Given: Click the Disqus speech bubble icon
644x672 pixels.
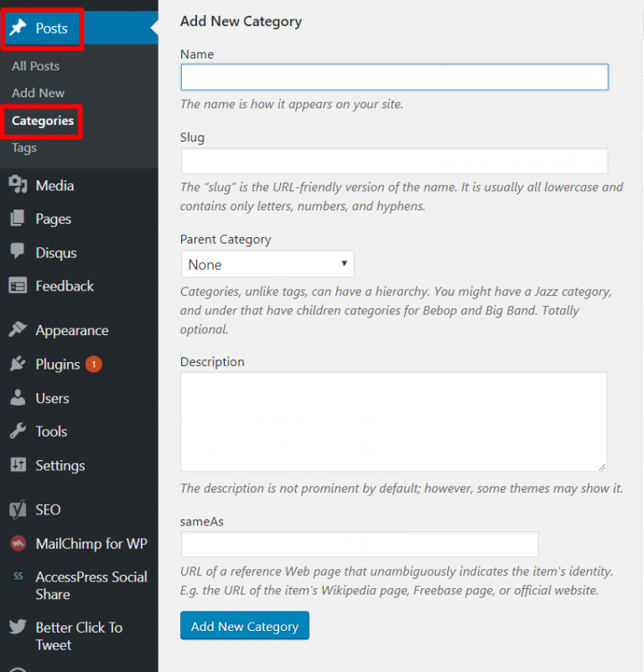Looking at the screenshot, I should (x=18, y=252).
